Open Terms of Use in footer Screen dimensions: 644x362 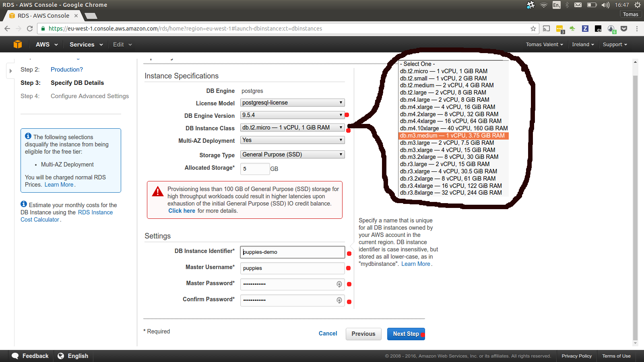(616, 356)
